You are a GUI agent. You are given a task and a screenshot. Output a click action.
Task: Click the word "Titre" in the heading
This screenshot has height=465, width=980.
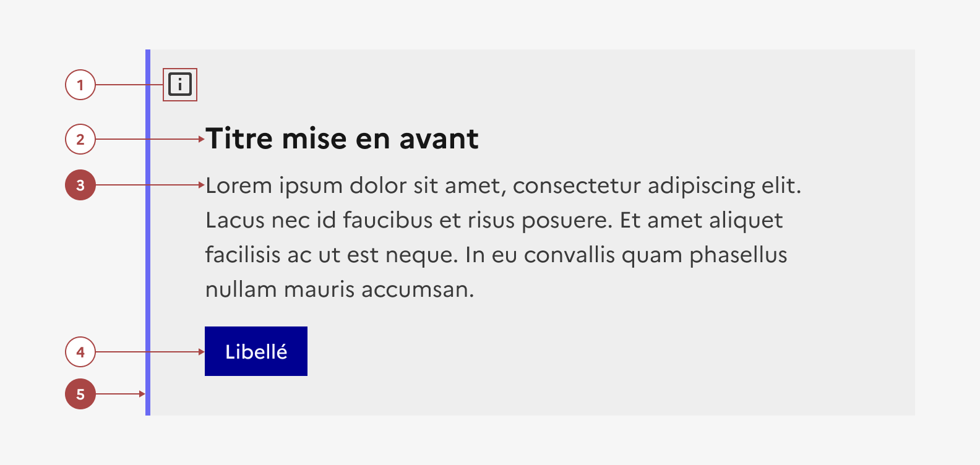pos(239,139)
